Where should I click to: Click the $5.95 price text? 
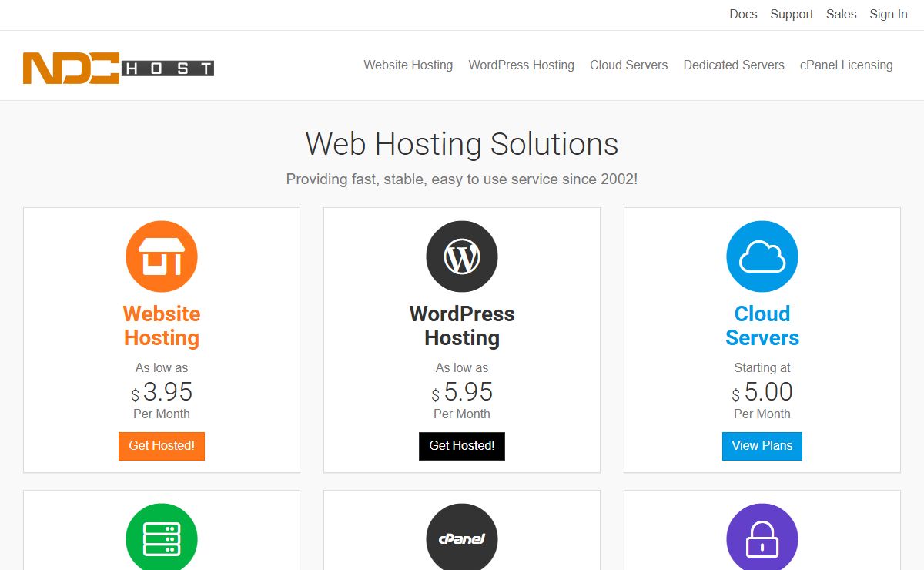(x=462, y=392)
